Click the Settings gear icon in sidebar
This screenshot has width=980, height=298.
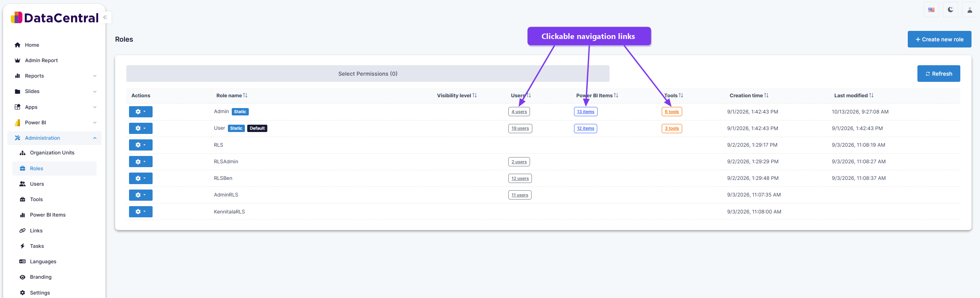[x=23, y=293]
